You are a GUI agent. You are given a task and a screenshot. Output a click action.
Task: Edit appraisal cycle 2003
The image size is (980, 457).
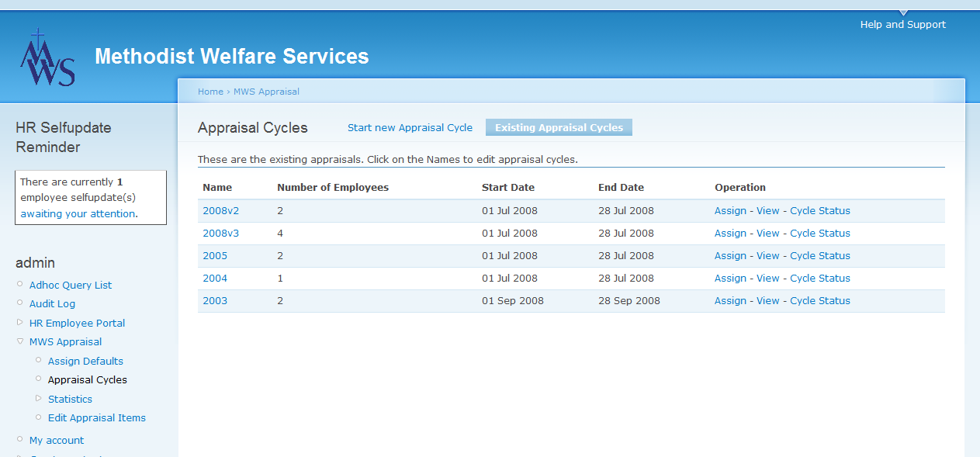tap(215, 300)
